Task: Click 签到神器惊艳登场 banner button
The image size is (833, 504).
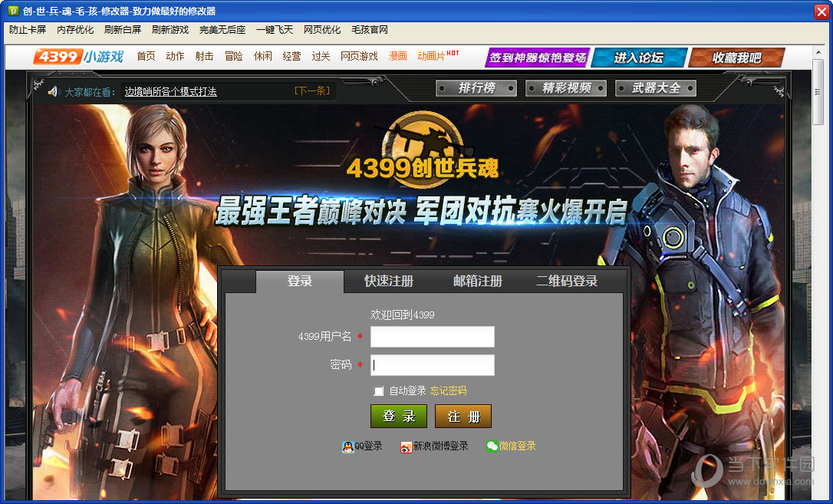Action: (x=537, y=58)
